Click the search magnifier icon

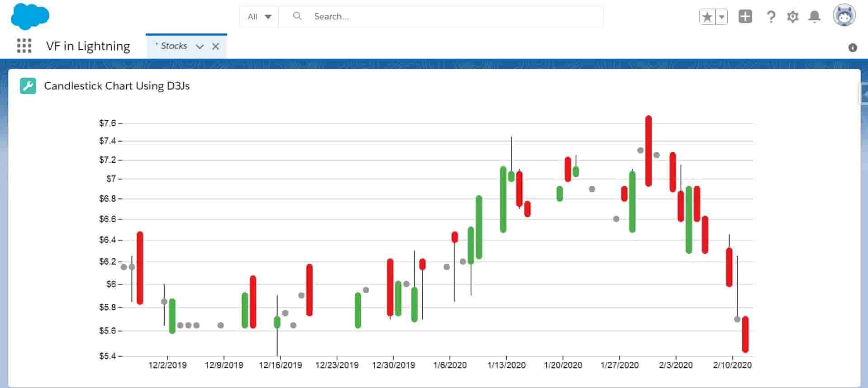coord(297,16)
